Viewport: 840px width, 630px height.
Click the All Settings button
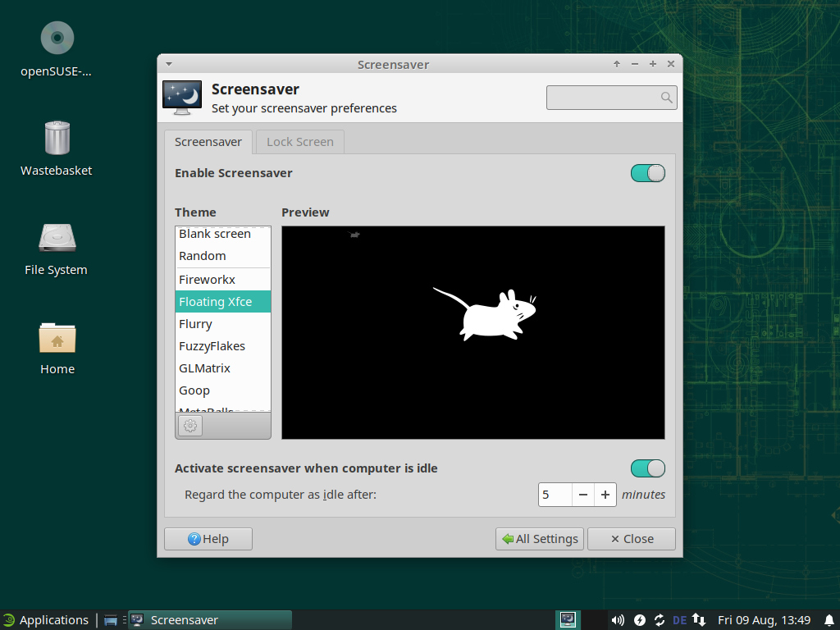(x=540, y=539)
